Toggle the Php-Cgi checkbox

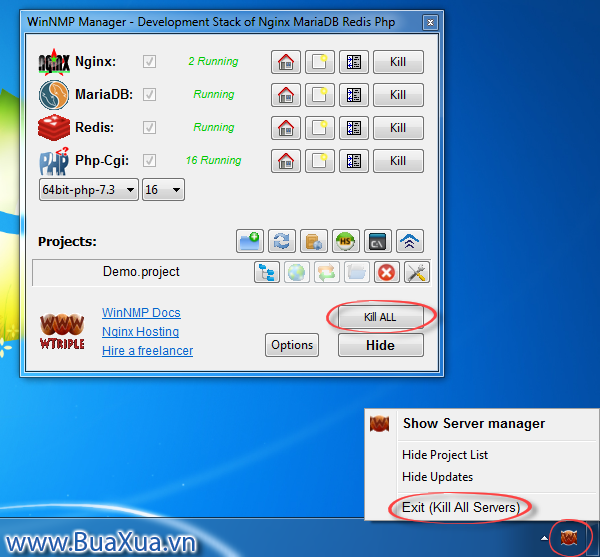pyautogui.click(x=149, y=160)
